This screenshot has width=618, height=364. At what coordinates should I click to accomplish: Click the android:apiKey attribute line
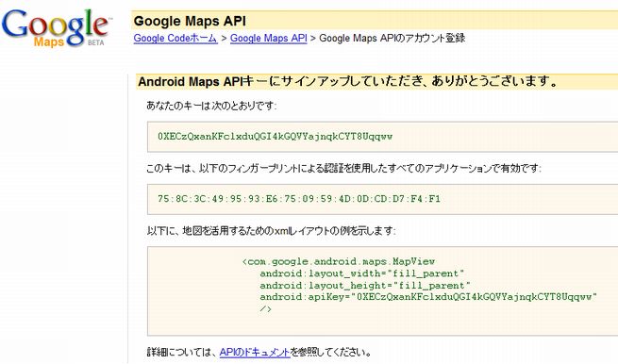(428, 297)
